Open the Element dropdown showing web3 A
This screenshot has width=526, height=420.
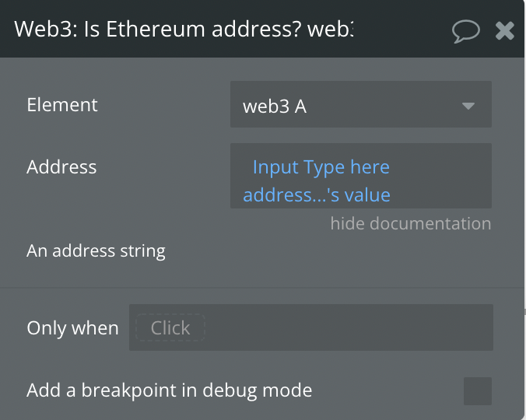coord(361,104)
